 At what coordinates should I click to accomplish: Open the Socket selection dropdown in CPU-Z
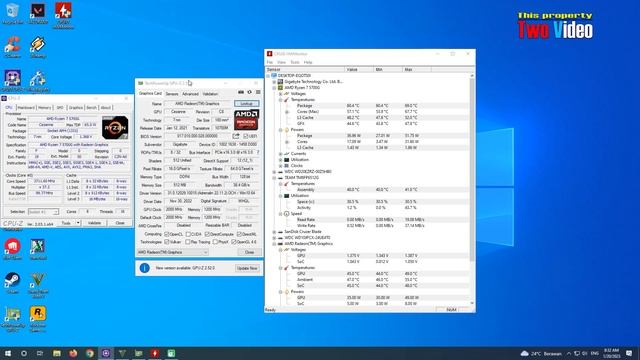(43, 211)
